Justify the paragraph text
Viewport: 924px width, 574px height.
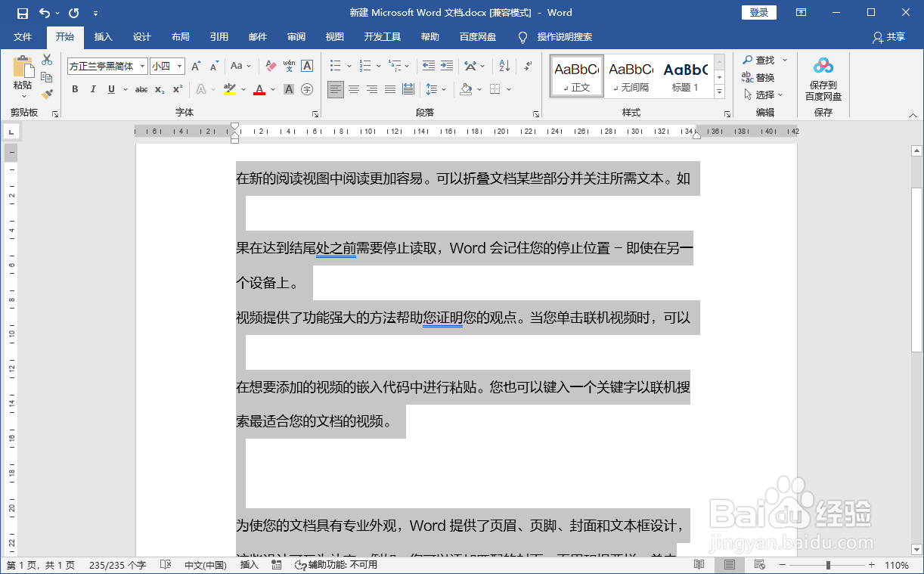tap(390, 89)
